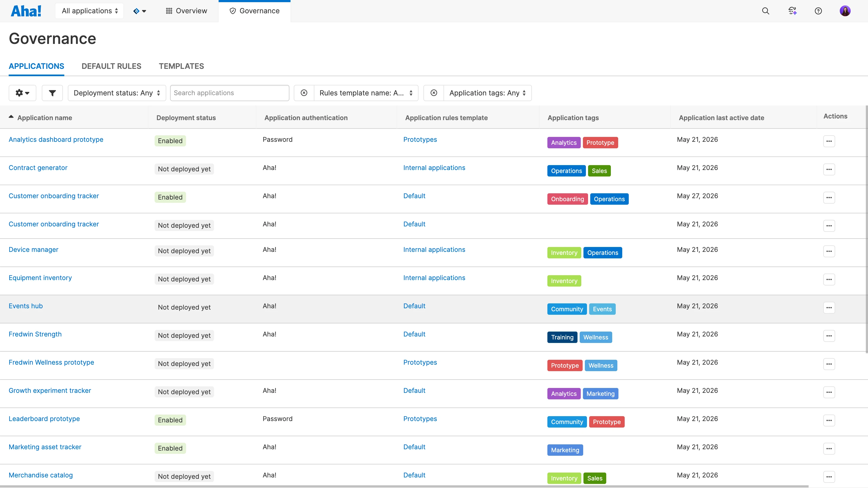Open the help question mark icon

[818, 11]
